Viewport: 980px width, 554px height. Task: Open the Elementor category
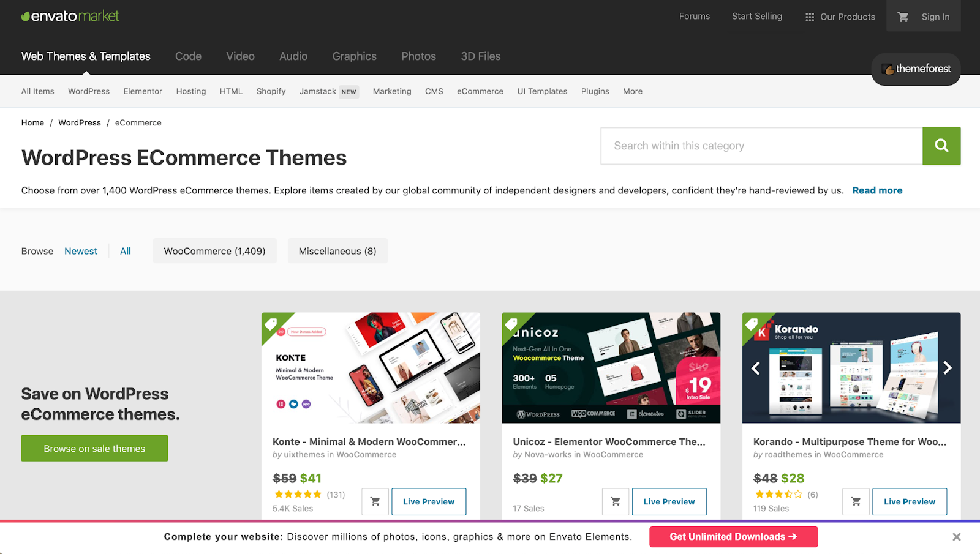pyautogui.click(x=143, y=91)
